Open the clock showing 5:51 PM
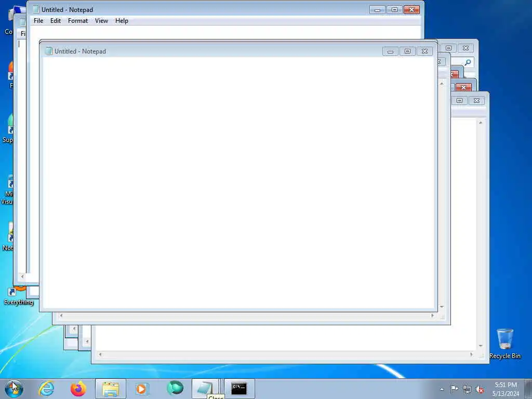This screenshot has height=399, width=532. (506, 389)
